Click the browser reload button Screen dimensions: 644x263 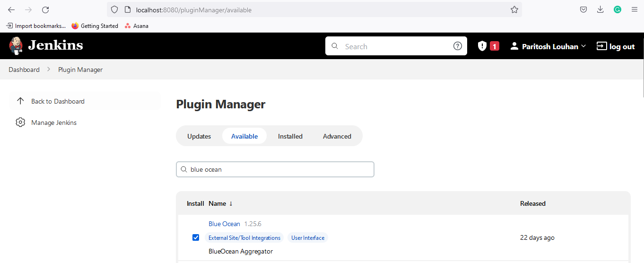click(45, 9)
